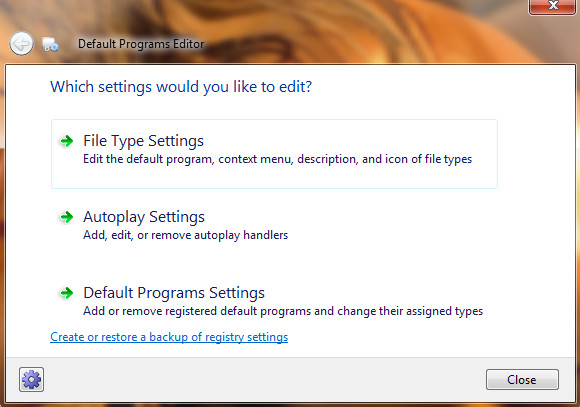Click the Default Programs Editor app icon

(x=50, y=44)
